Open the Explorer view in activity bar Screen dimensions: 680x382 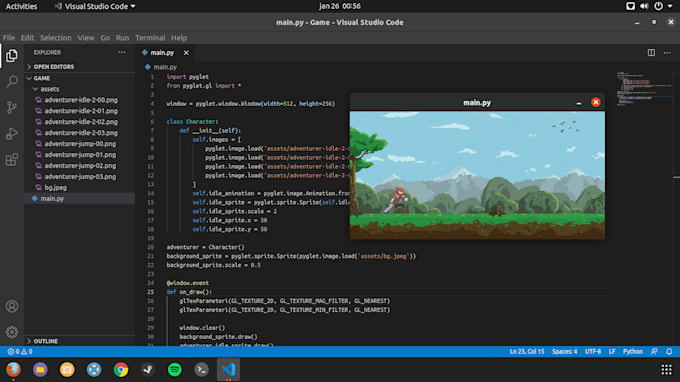click(12, 56)
